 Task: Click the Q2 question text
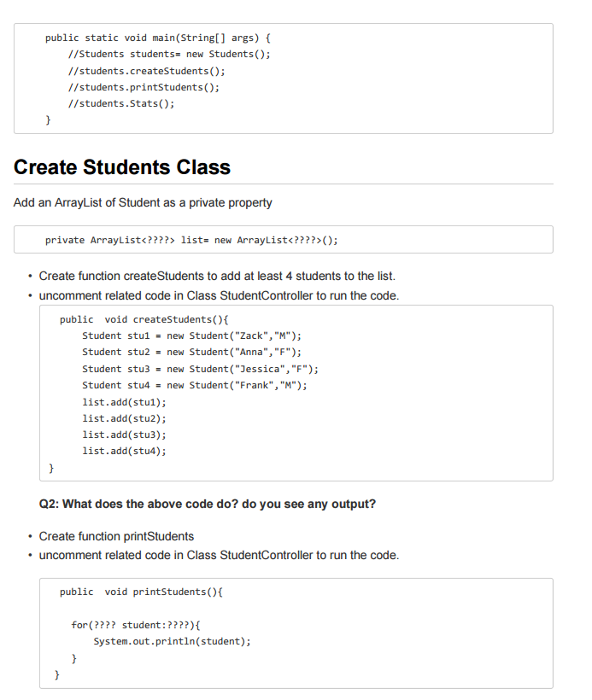(208, 504)
